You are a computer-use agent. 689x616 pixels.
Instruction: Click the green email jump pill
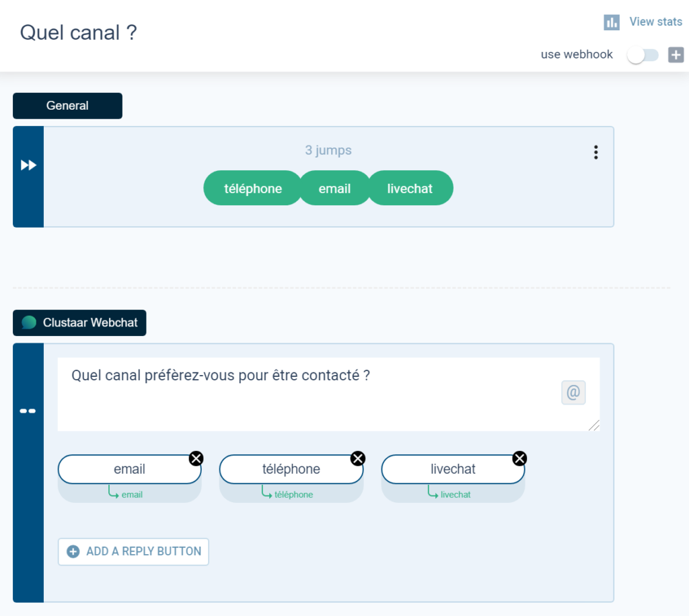click(334, 189)
